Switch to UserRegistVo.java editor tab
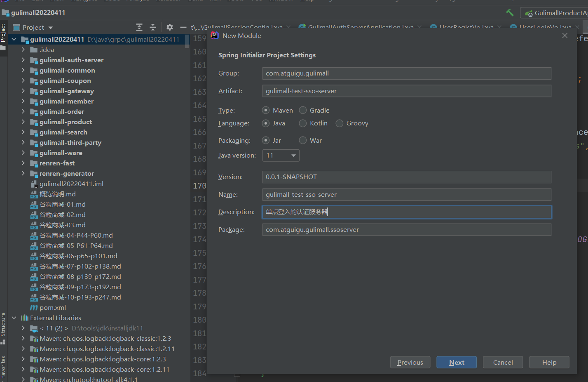This screenshot has height=382, width=588. click(x=466, y=27)
